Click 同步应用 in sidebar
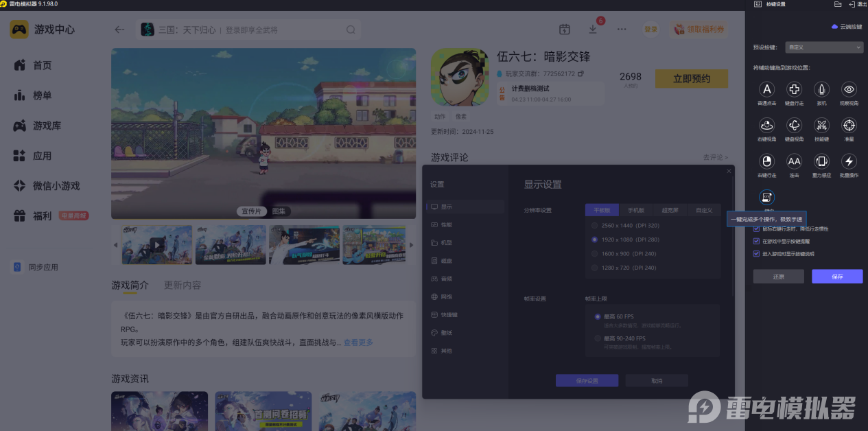The width and height of the screenshot is (868, 431). tap(36, 267)
